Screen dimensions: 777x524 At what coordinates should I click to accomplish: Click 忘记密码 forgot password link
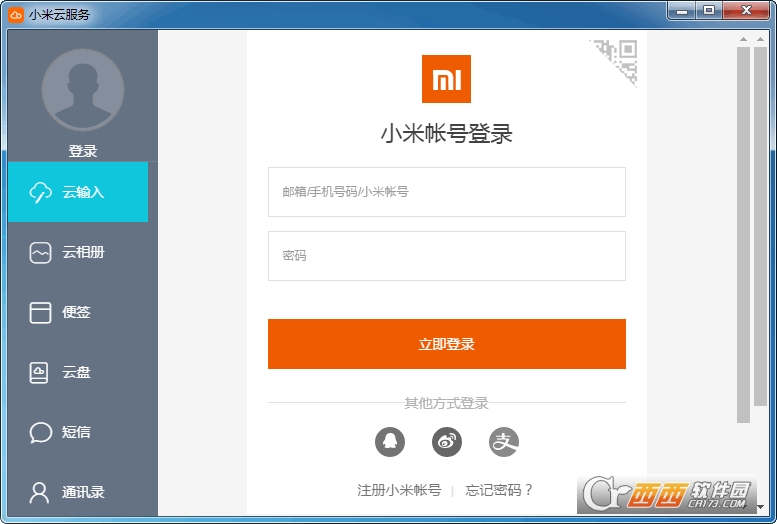tap(499, 490)
